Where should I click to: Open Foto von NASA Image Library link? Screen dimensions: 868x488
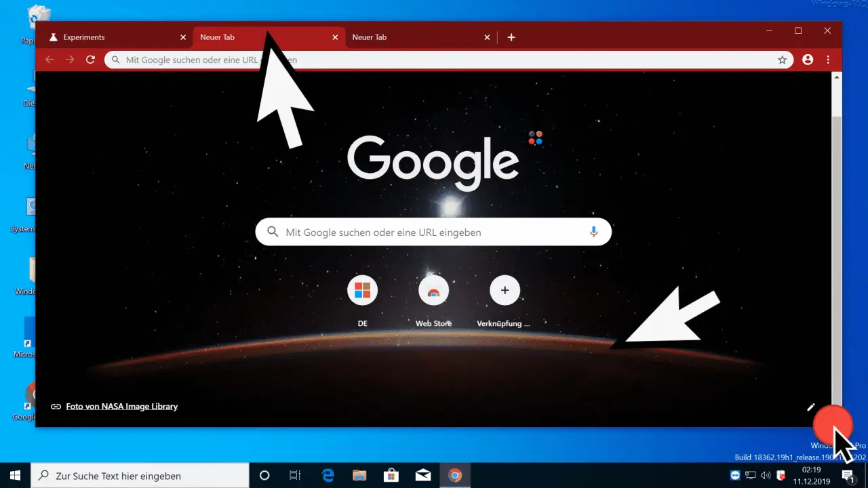click(121, 407)
